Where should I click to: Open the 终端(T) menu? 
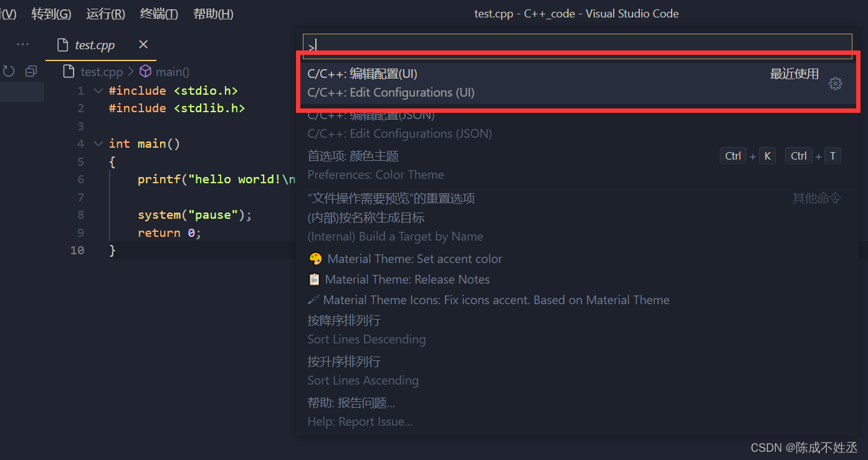(159, 14)
